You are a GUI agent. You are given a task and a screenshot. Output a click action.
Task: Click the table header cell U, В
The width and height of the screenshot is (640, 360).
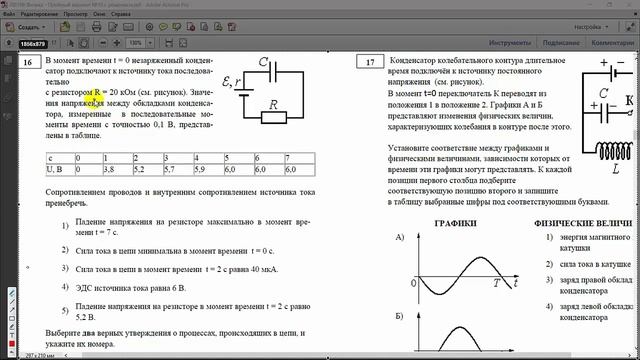(x=60, y=169)
